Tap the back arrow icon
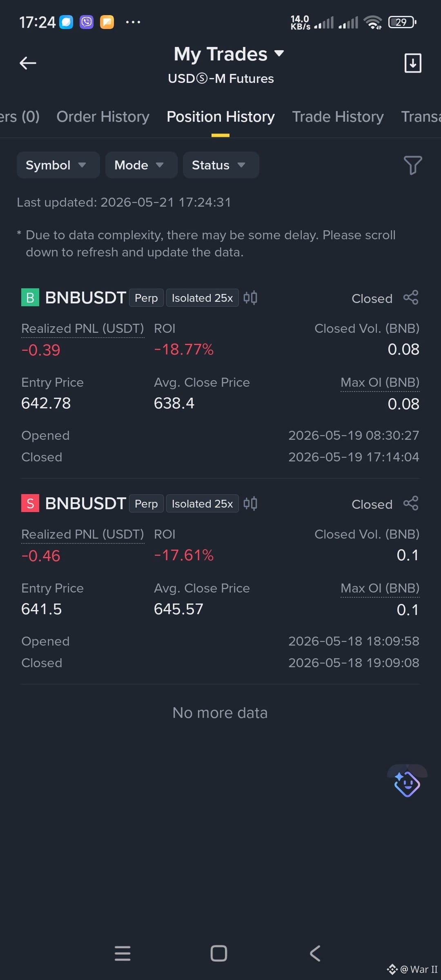441x980 pixels. [28, 63]
